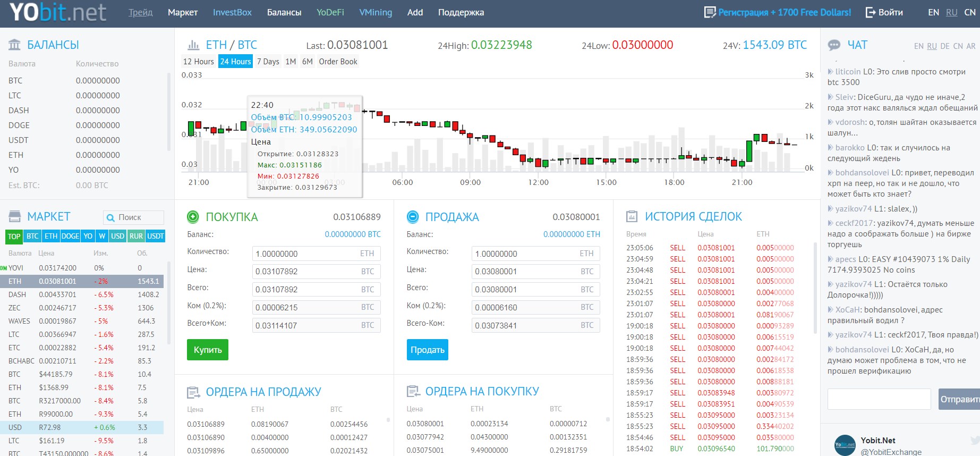
Task: Click the best buy price 0.03106889 in ПОКУПКА header
Action: click(357, 217)
